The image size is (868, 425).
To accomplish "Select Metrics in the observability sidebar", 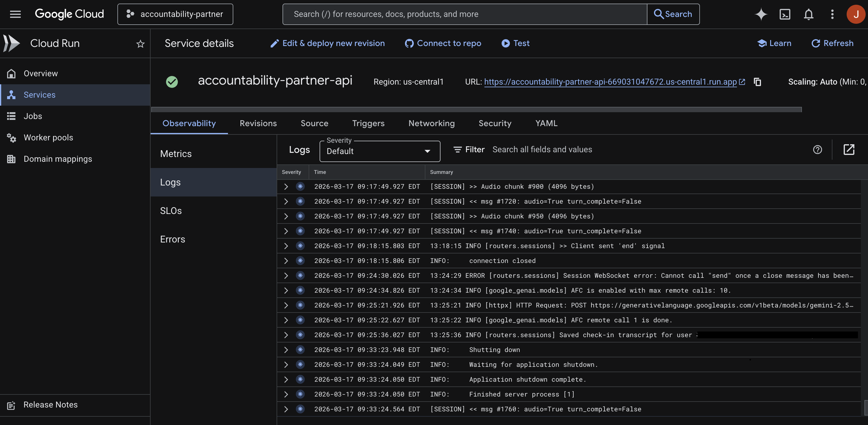I will (x=176, y=154).
